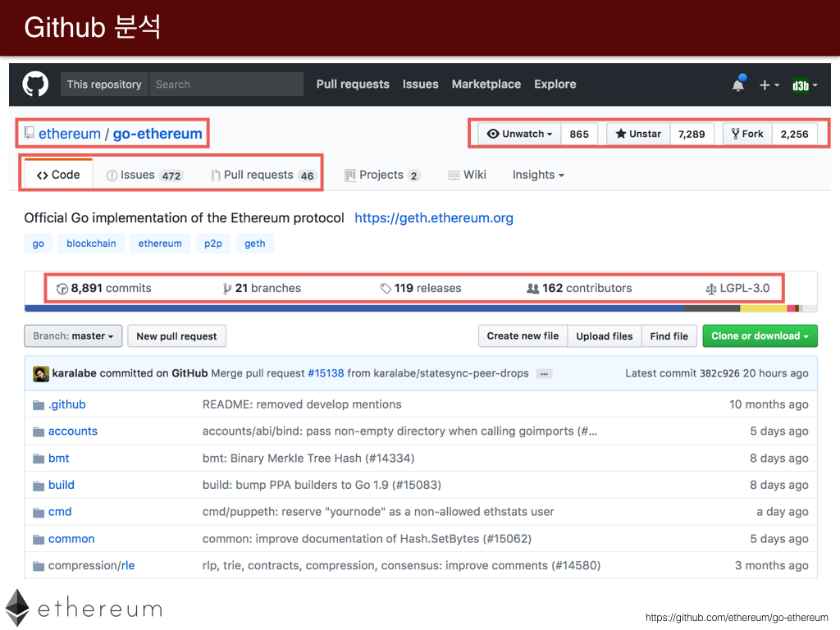Fork the go-ethereum repository
The height and width of the screenshot is (630, 840).
point(747,134)
